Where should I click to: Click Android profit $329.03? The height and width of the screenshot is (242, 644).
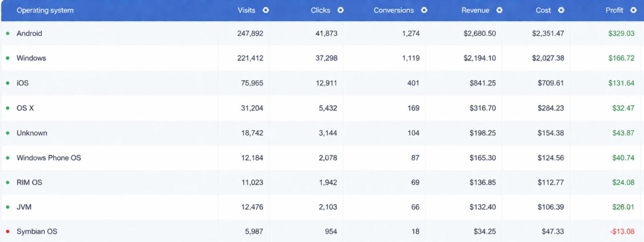click(621, 34)
